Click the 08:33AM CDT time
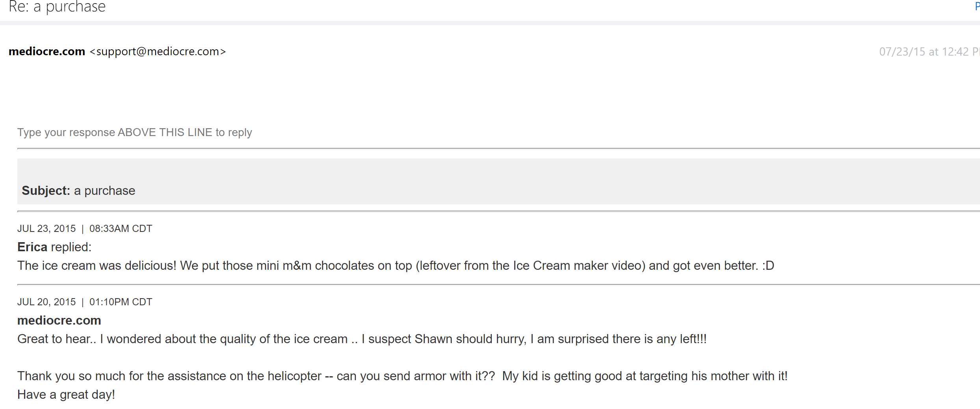Image resolution: width=980 pixels, height=409 pixels. [x=121, y=228]
